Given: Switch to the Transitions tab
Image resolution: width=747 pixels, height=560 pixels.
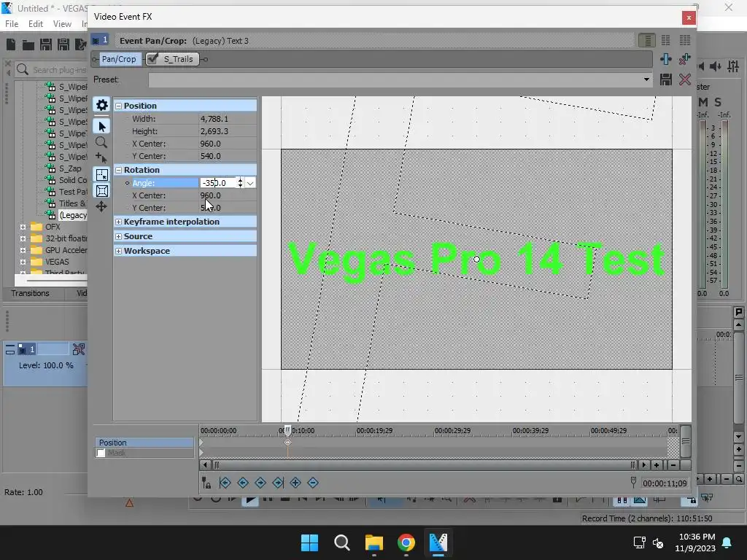Looking at the screenshot, I should (x=30, y=293).
